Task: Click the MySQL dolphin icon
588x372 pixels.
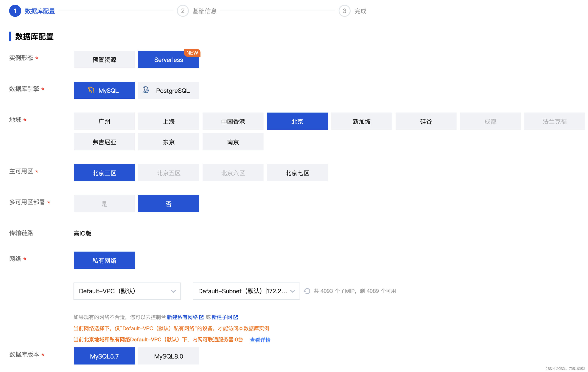Action: point(91,90)
